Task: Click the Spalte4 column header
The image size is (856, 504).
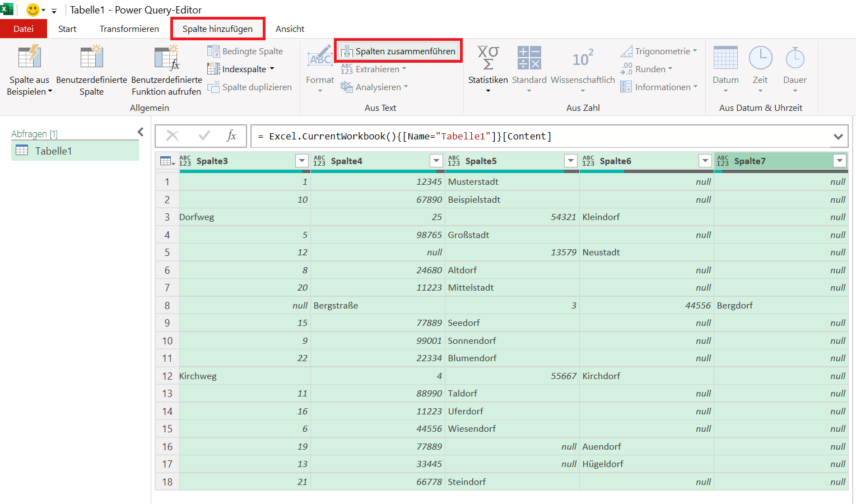Action: coord(378,161)
